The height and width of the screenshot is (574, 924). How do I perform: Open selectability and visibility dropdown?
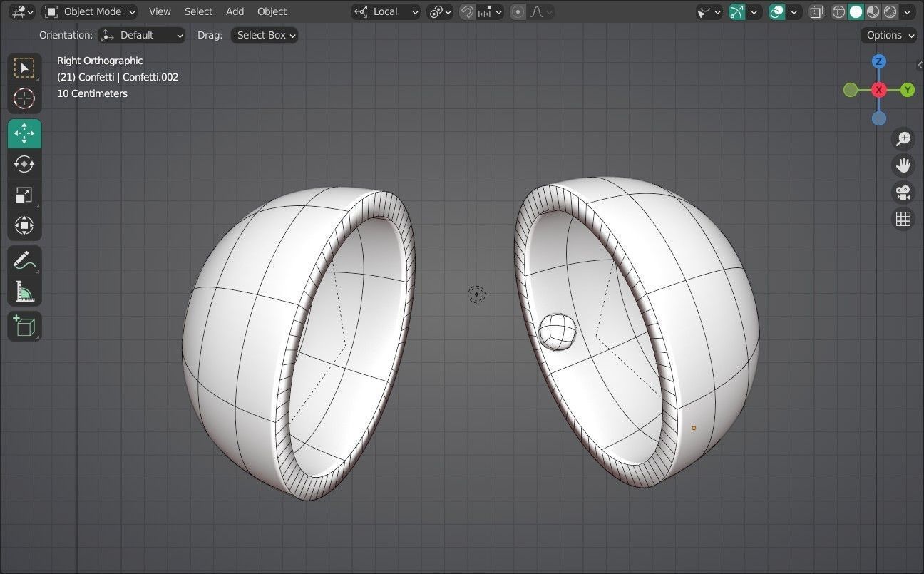tap(709, 11)
